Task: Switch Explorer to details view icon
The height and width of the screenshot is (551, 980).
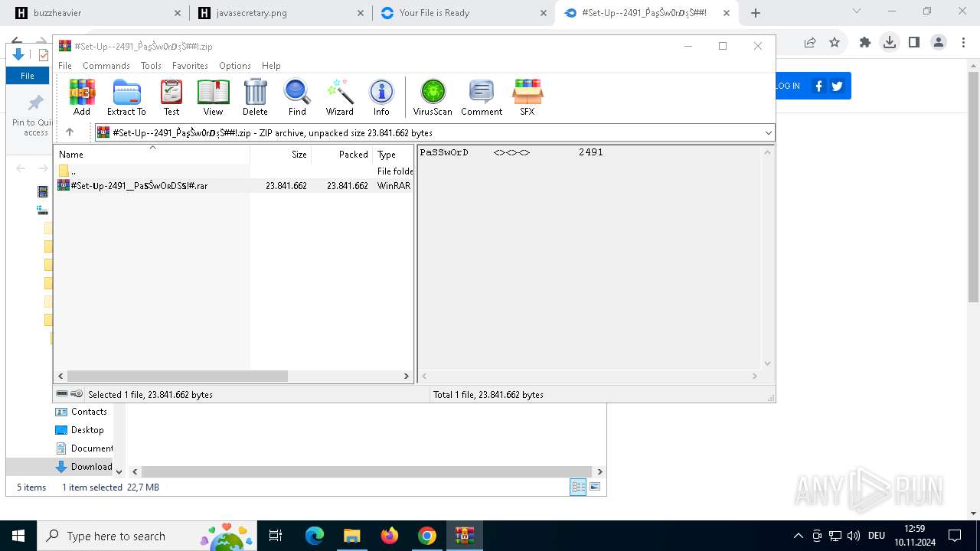Action: point(578,487)
